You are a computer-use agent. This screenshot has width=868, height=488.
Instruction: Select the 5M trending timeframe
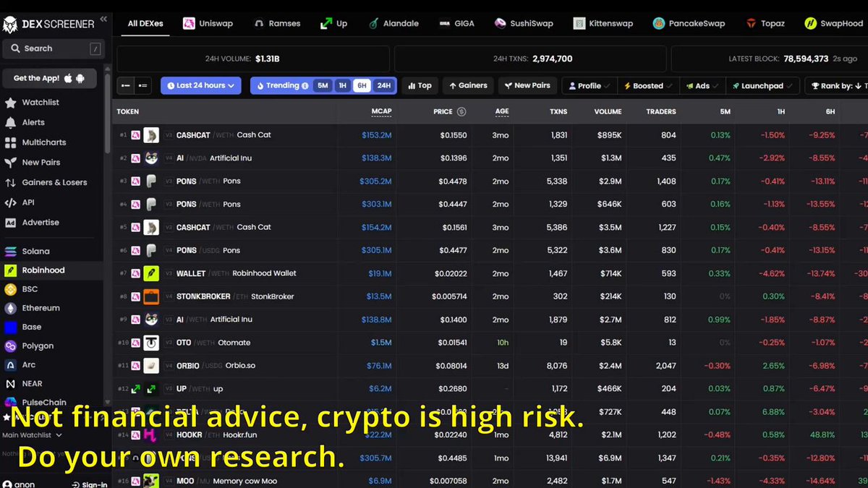coord(323,85)
